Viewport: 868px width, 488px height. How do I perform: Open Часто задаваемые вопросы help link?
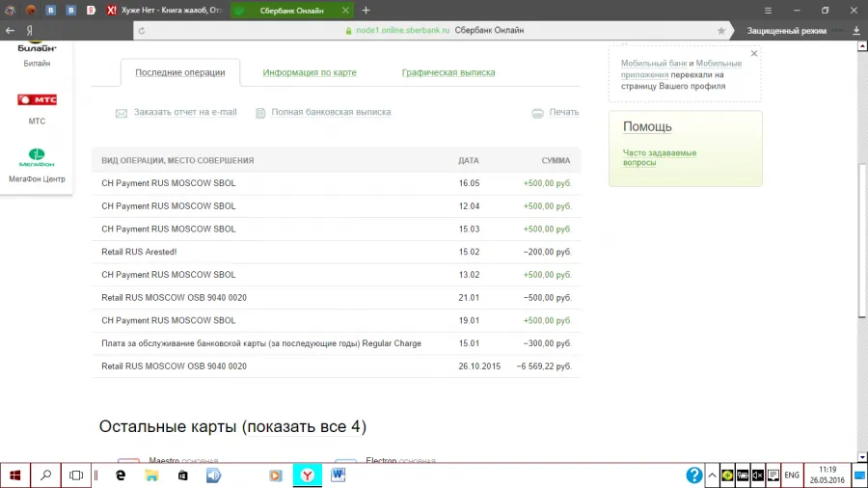tap(660, 158)
